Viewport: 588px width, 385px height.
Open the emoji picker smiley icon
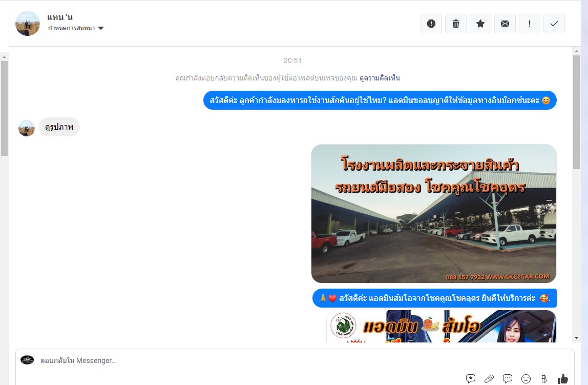[526, 379]
